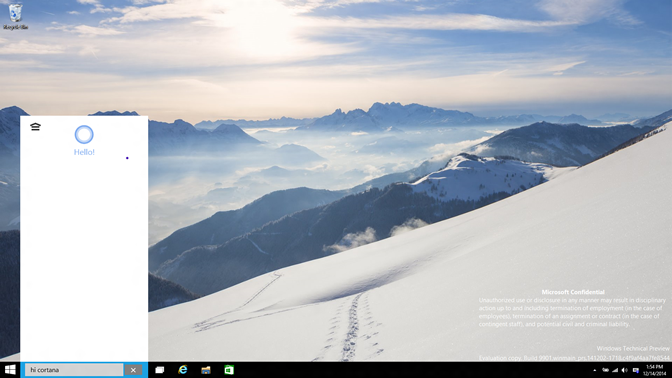The width and height of the screenshot is (672, 378).
Task: Open the power status tray icon
Action: [x=605, y=370]
